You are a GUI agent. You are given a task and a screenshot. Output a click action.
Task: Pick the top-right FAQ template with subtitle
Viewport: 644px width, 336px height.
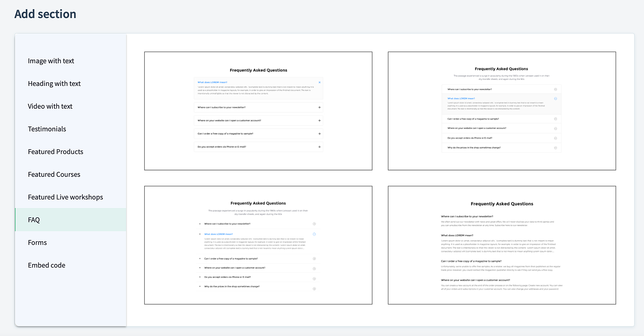click(502, 111)
